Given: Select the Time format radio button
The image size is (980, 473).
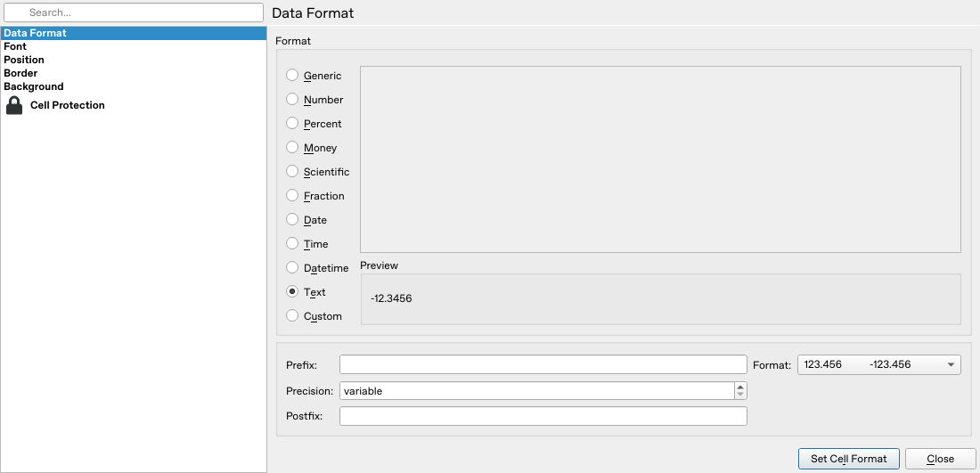Looking at the screenshot, I should click(x=292, y=243).
